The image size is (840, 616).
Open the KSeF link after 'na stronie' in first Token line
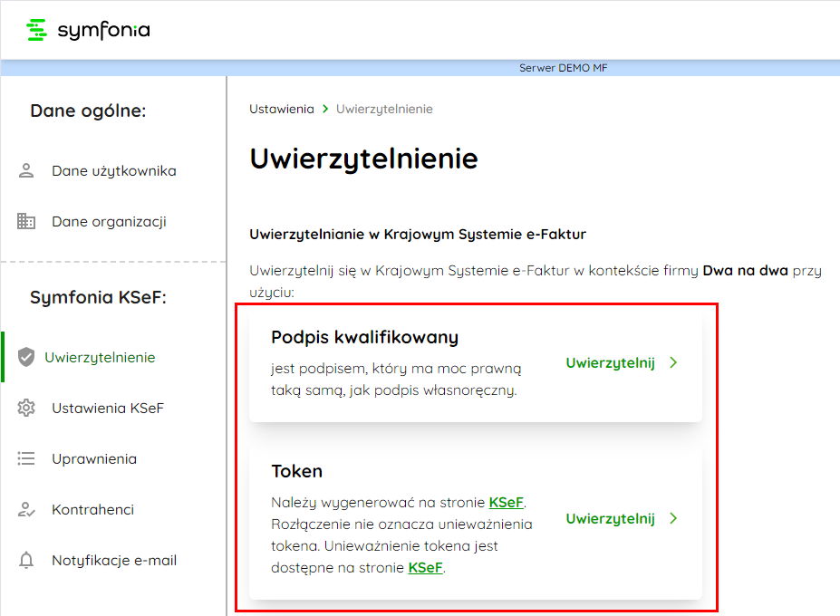click(x=507, y=503)
